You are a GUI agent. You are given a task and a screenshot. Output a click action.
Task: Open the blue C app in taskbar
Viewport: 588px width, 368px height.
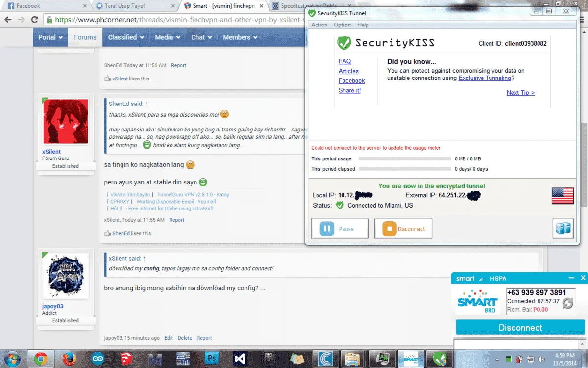pyautogui.click(x=326, y=359)
